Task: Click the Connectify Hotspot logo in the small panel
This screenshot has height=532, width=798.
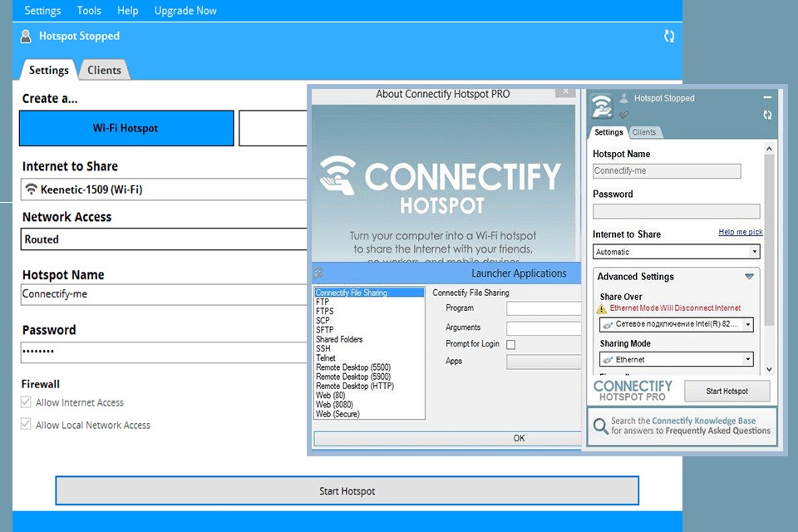Action: pos(601,106)
